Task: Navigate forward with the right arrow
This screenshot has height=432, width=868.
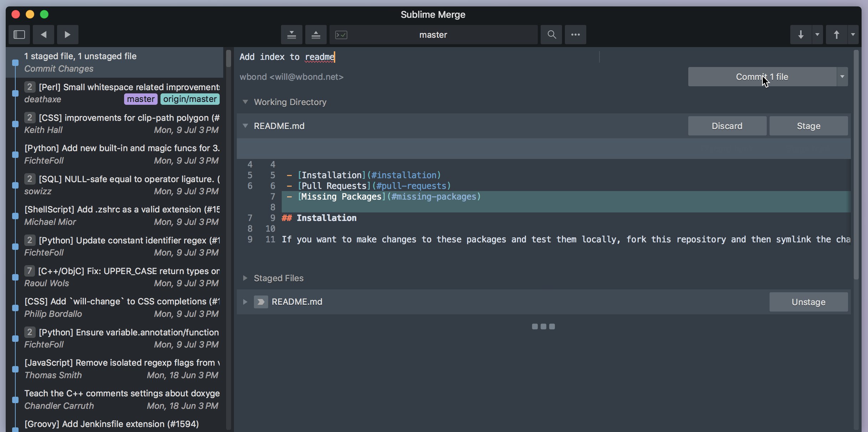Action: click(x=67, y=35)
